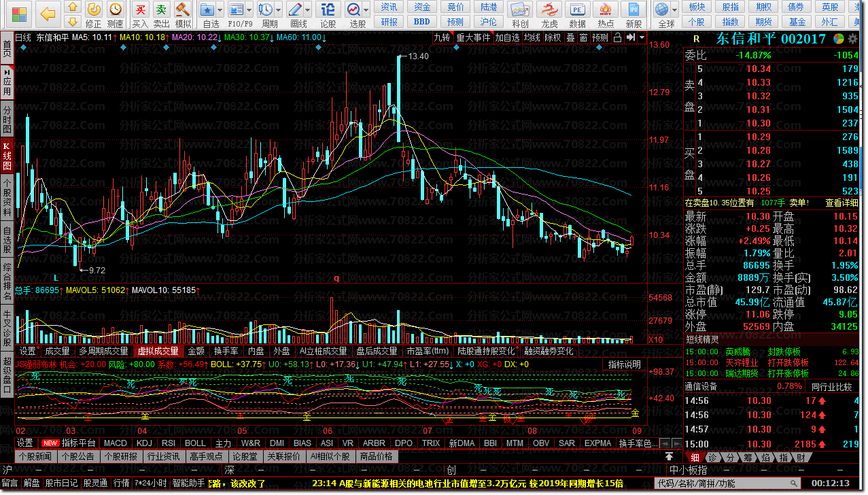Click the lock icon above the chart
The image size is (868, 495).
click(x=617, y=37)
